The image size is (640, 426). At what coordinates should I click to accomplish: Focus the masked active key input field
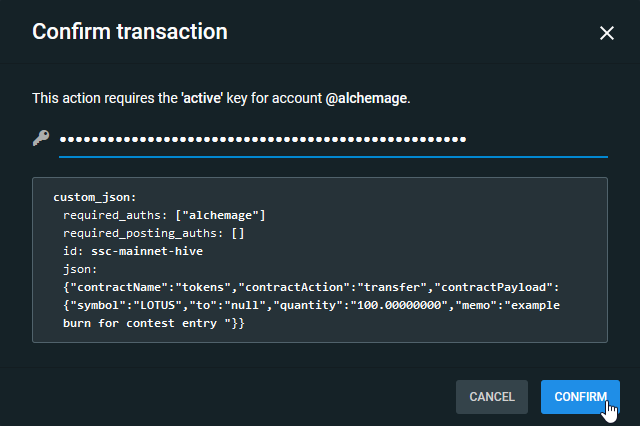333,140
